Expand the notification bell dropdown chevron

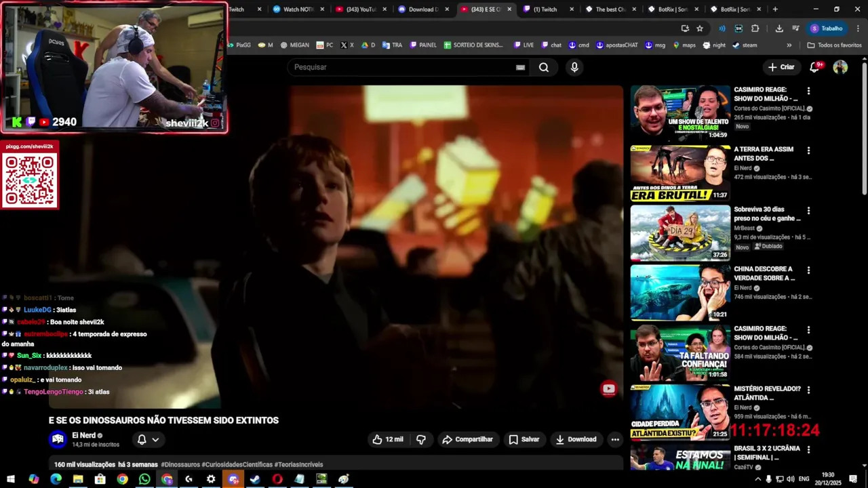(x=155, y=439)
